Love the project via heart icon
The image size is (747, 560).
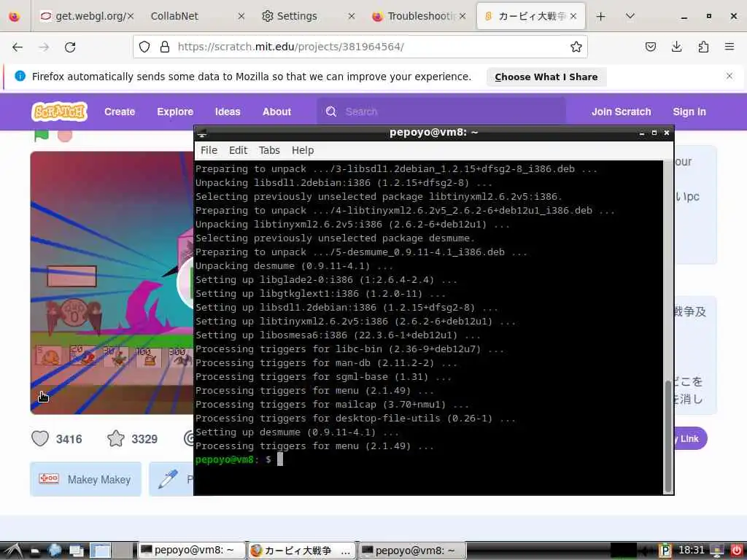40,438
